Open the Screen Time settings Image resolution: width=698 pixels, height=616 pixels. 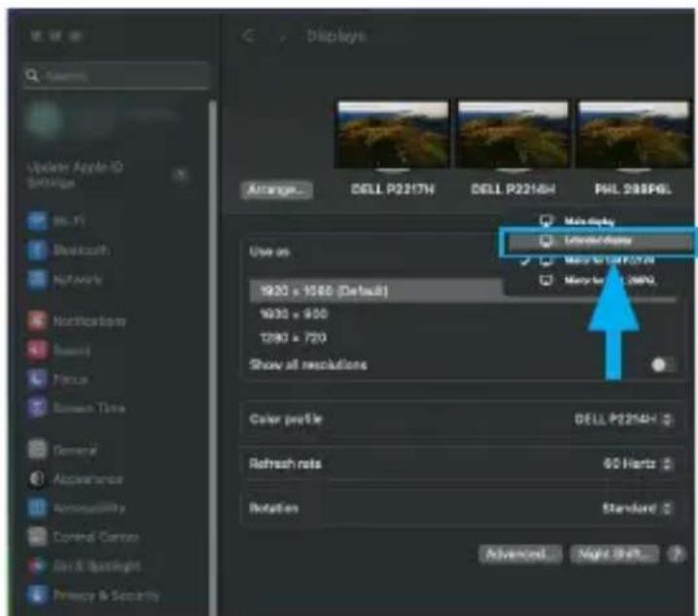pyautogui.click(x=77, y=408)
